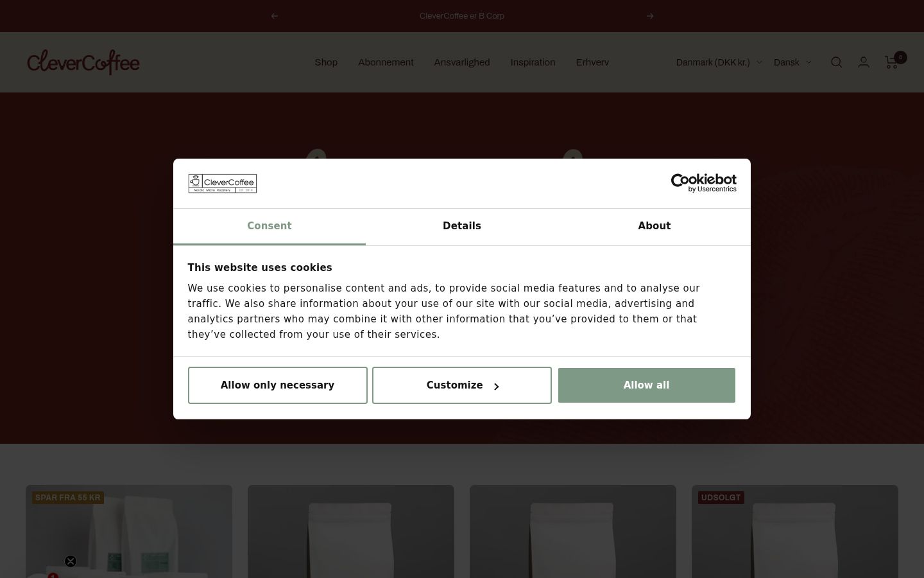Viewport: 924px width, 578px height.
Task: Open the product marked UDSOLGT
Action: tap(795, 532)
